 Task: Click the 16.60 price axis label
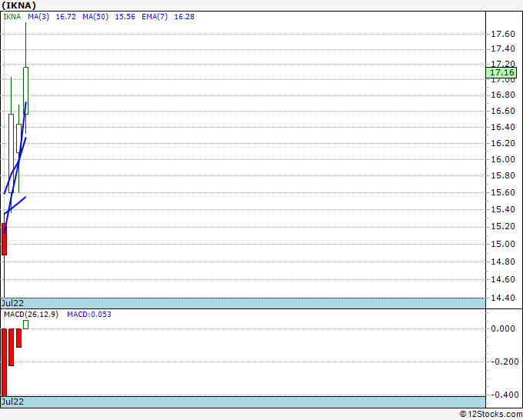click(503, 111)
